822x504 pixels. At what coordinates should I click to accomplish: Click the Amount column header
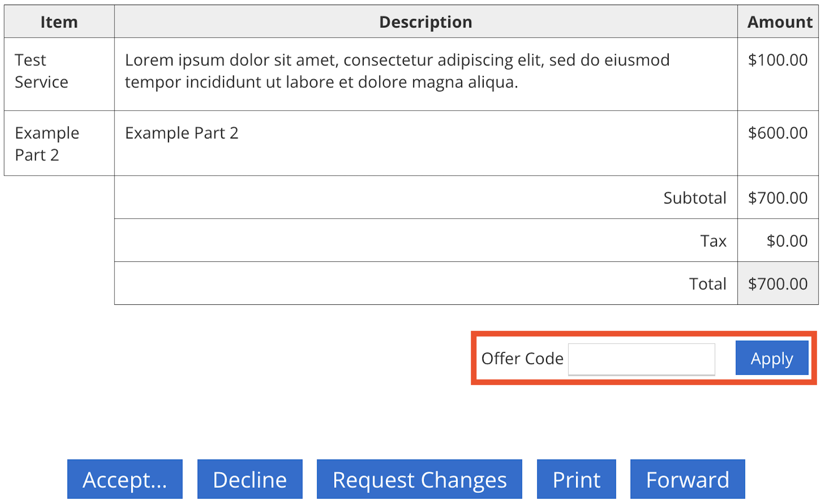pos(779,22)
